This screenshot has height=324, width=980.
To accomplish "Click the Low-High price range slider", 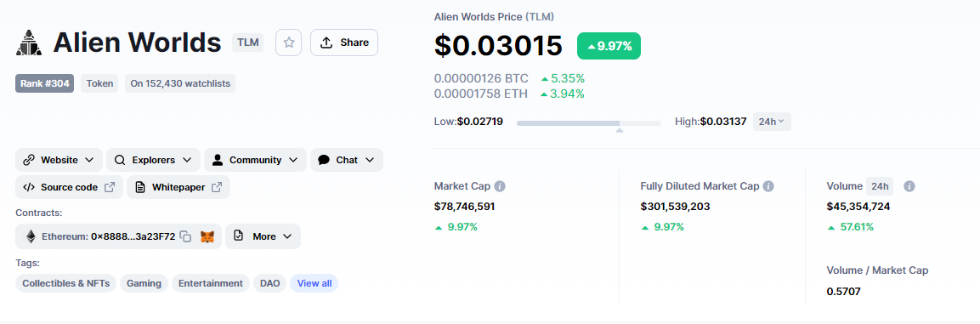I will pyautogui.click(x=589, y=123).
